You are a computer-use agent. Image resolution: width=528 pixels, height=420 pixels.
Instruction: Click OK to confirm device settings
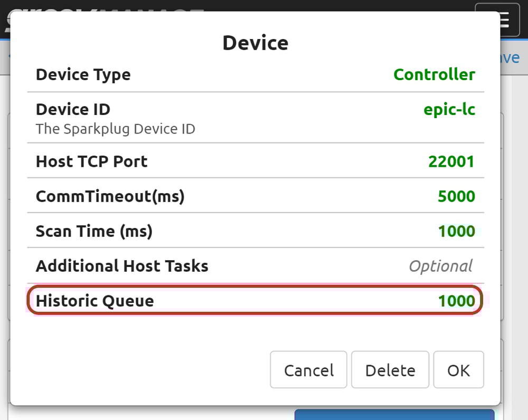tap(458, 370)
